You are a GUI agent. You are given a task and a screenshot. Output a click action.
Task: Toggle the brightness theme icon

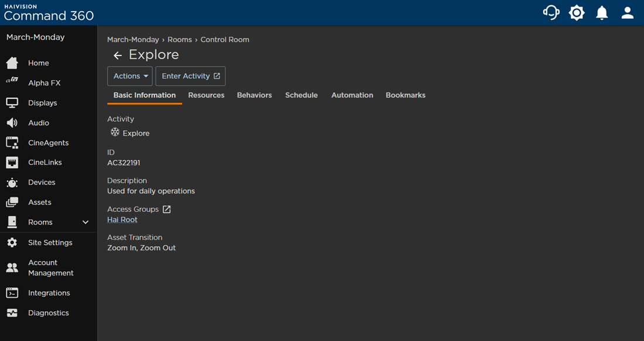pyautogui.click(x=577, y=13)
